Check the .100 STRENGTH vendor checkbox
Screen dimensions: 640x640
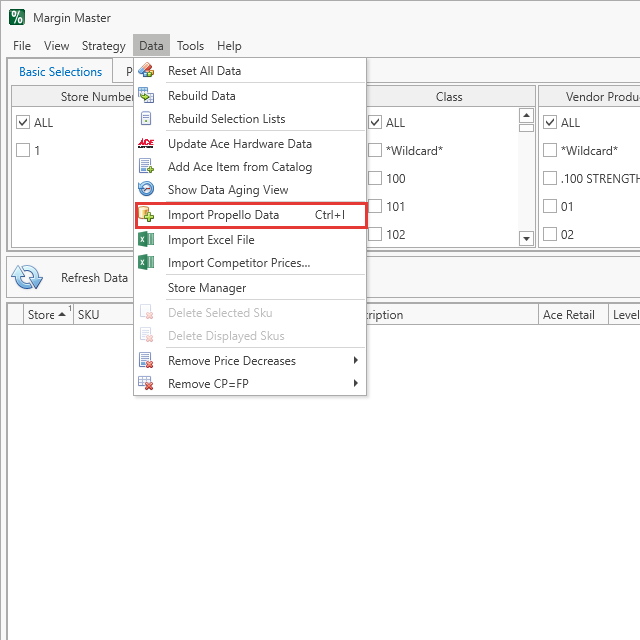(550, 178)
